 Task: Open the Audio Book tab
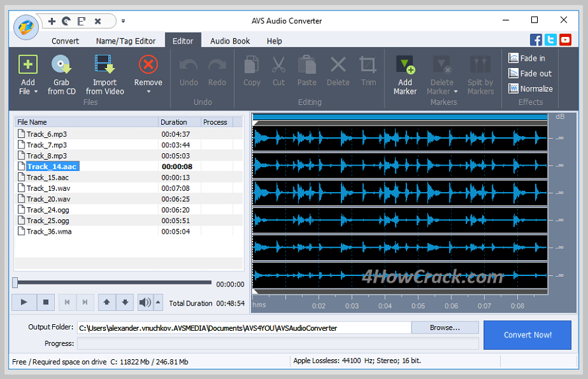[x=230, y=41]
